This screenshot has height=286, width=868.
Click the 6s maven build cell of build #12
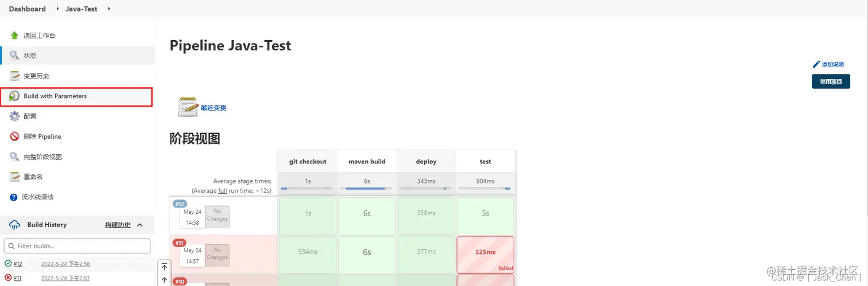pyautogui.click(x=367, y=216)
